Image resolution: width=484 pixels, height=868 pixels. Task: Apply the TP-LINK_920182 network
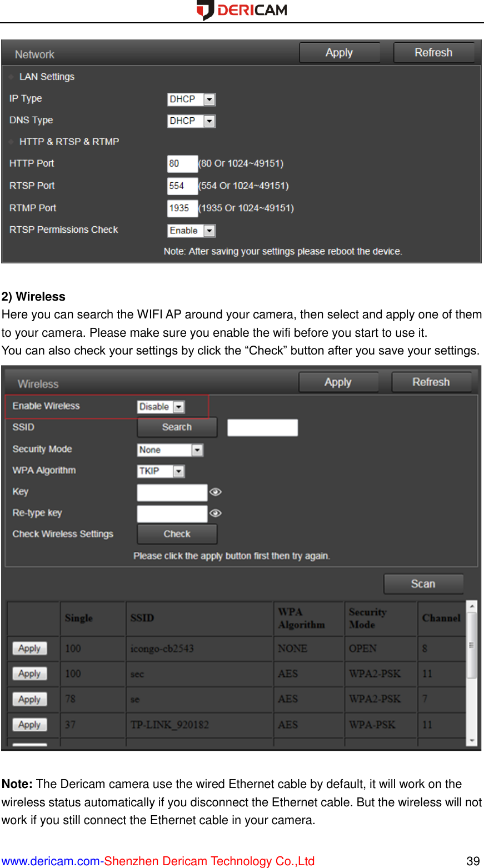coord(30,725)
